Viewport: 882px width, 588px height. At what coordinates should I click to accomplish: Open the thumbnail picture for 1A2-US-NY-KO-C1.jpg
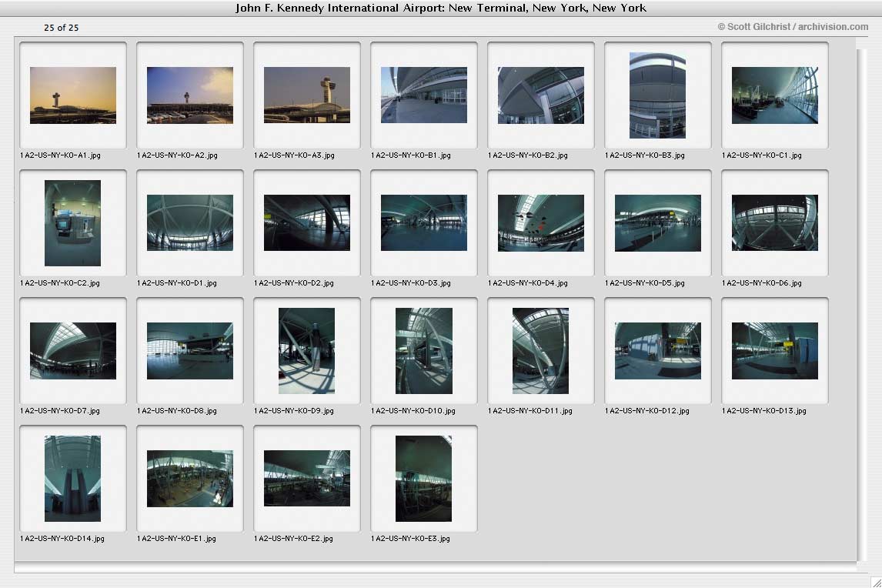coord(775,95)
